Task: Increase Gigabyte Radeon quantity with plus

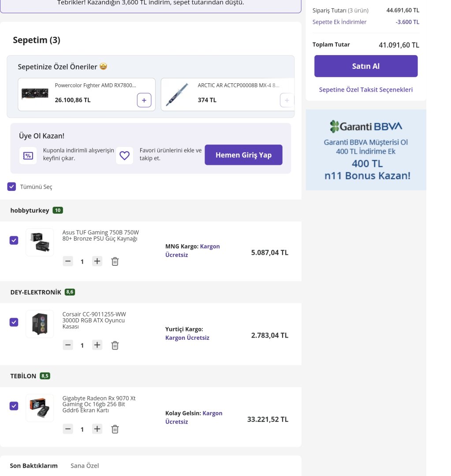Action: click(x=97, y=429)
